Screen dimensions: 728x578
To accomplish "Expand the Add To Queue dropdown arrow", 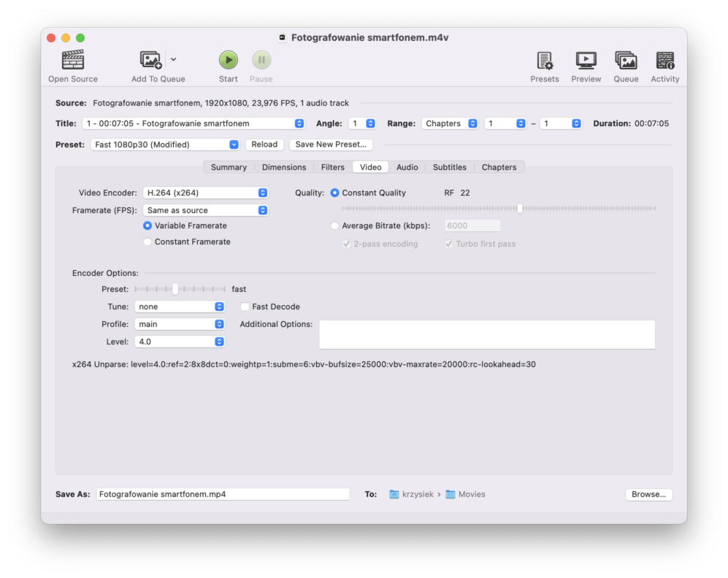I will coord(174,60).
